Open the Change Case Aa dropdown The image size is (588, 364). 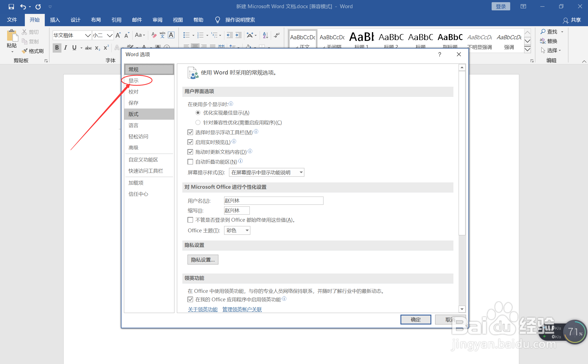[140, 35]
